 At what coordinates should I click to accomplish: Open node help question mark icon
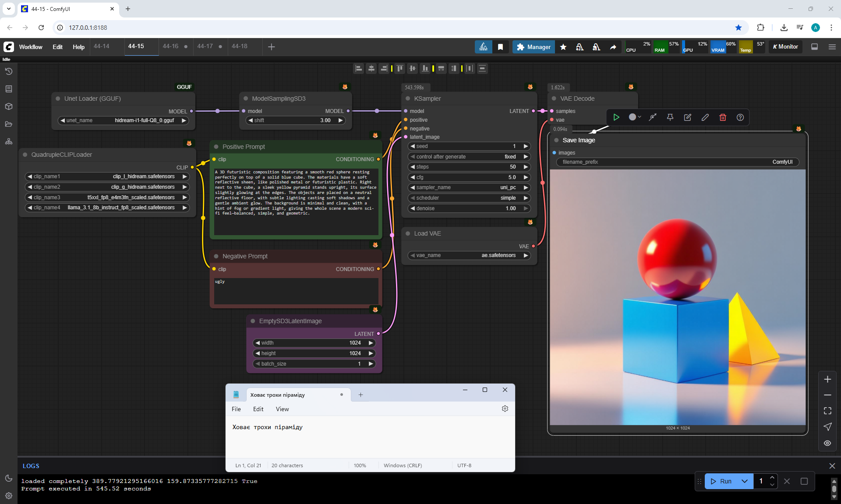[740, 117]
